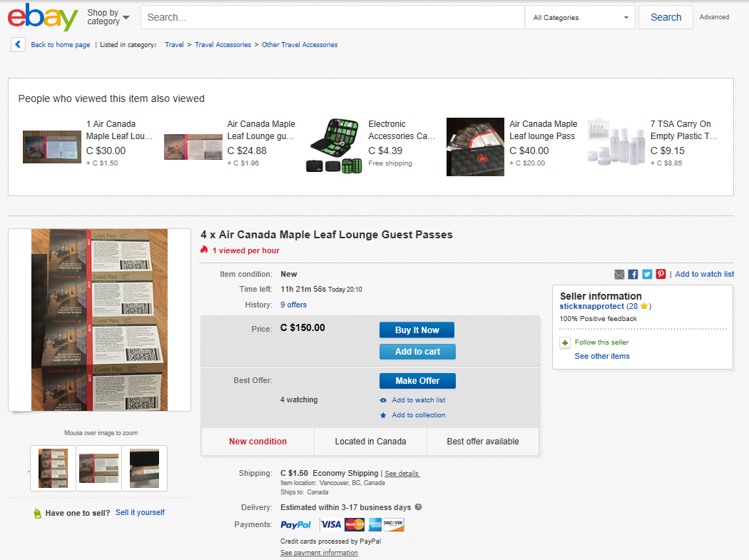Screen dimensions: 749x560
Task: Pin listing on Pinterest
Action: [661, 274]
